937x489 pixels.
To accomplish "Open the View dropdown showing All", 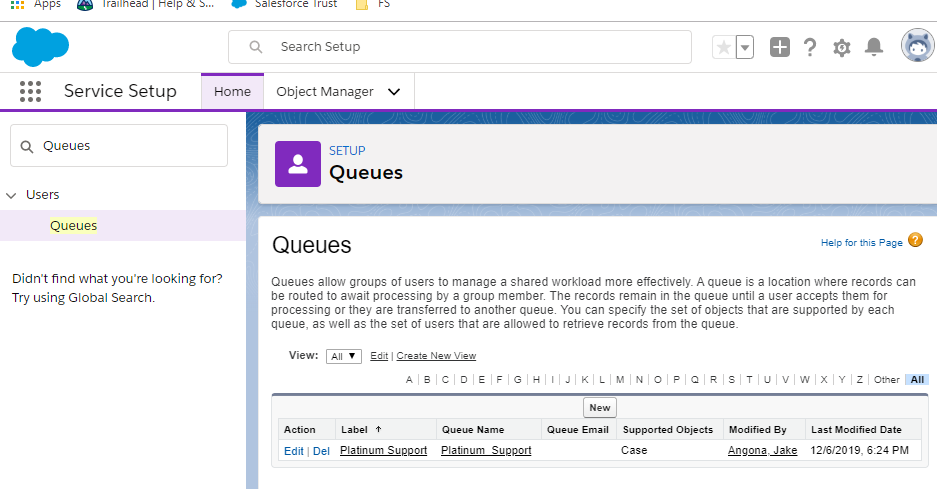I will 343,356.
